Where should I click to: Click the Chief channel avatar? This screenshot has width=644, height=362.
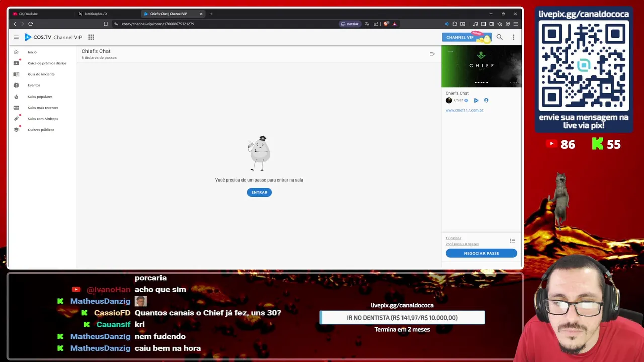449,100
